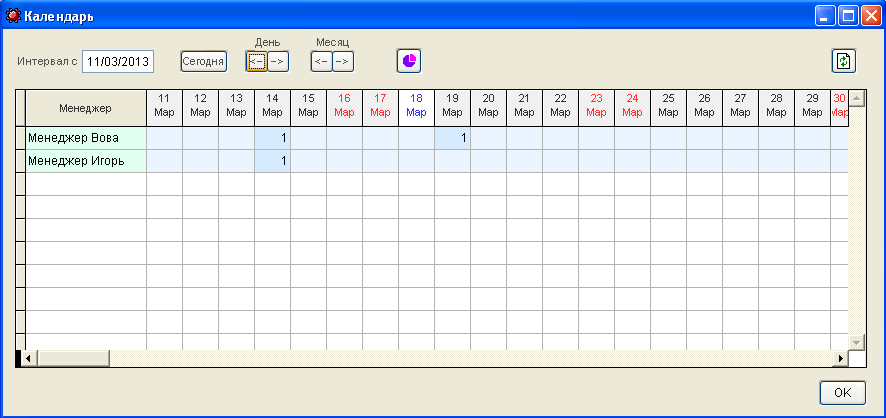886x418 pixels.
Task: Select Вова's cell with 1 on 19 Мар
Action: click(x=453, y=138)
